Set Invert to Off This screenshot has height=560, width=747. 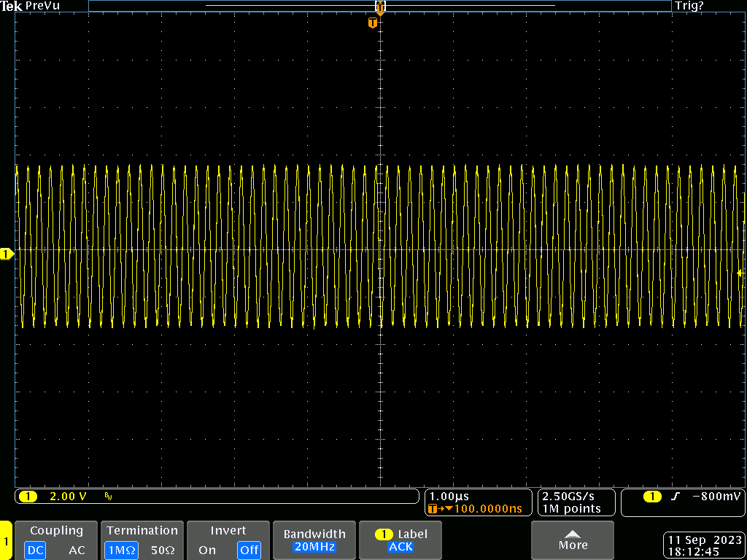pyautogui.click(x=249, y=550)
